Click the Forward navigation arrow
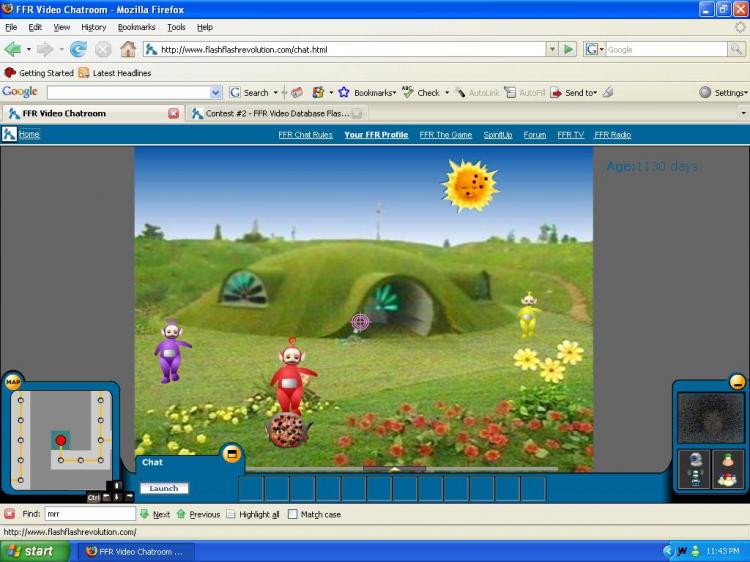 point(45,49)
